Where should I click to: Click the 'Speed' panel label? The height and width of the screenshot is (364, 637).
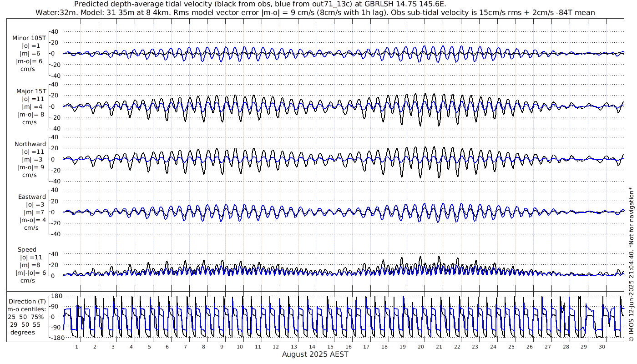point(27,250)
